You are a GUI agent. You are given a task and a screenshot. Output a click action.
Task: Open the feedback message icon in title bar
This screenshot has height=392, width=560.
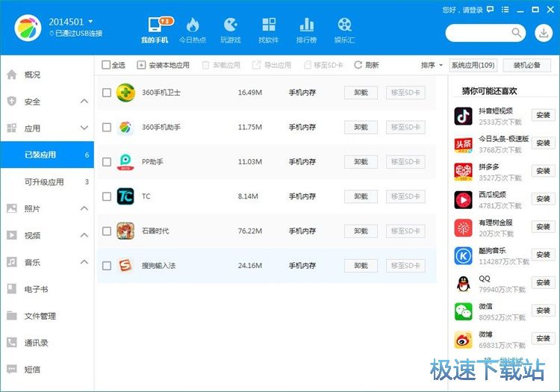point(491,10)
